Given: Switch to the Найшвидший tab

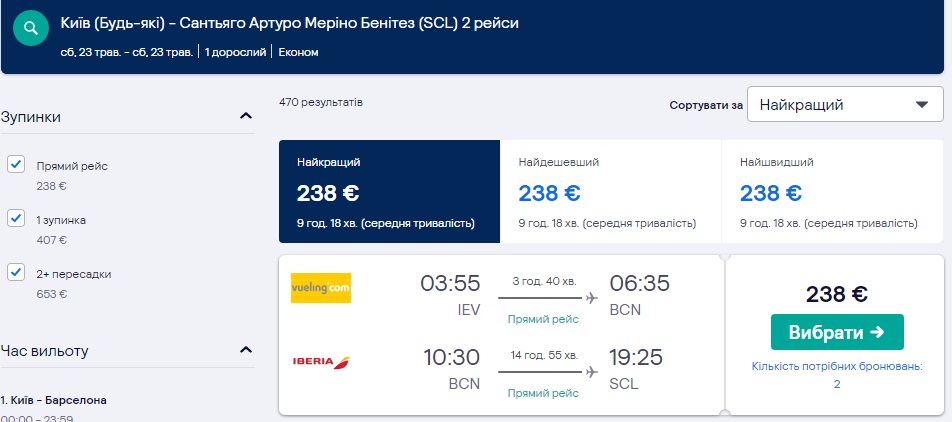Looking at the screenshot, I should [x=831, y=191].
